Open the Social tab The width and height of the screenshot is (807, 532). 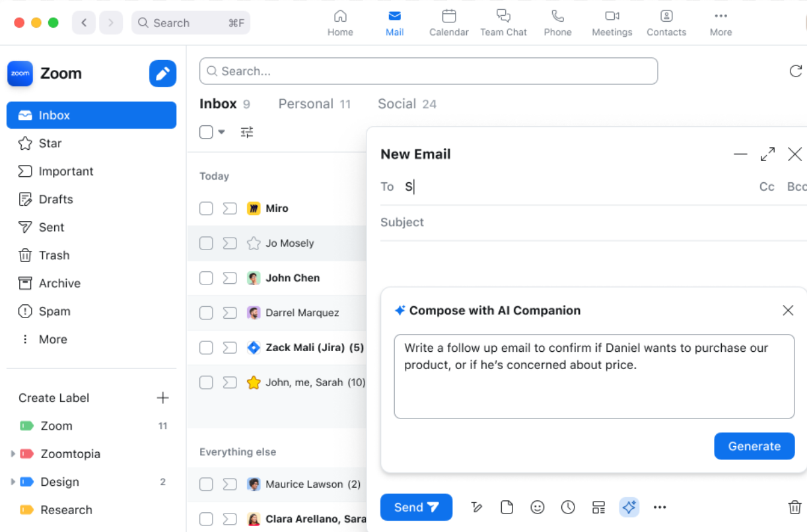click(x=396, y=104)
